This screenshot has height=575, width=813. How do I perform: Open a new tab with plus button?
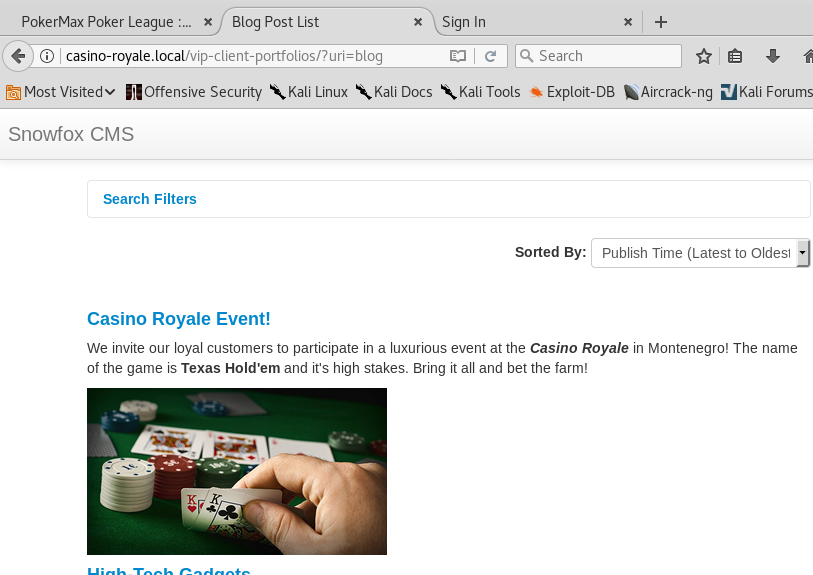661,22
